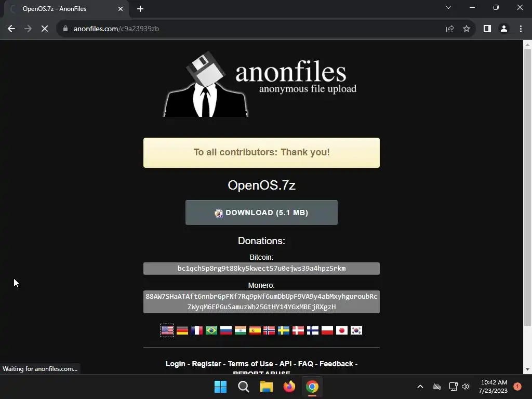Select the Finnish flag language
The image size is (532, 399).
coord(313,330)
